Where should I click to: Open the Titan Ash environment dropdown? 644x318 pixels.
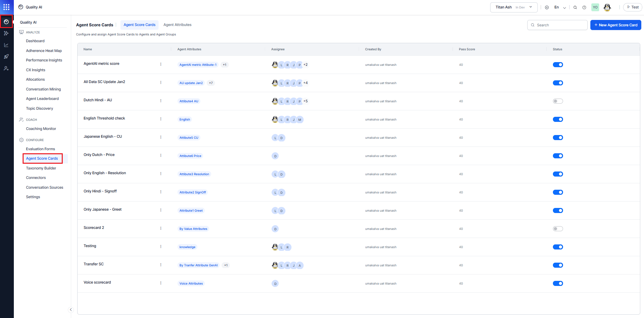click(513, 7)
